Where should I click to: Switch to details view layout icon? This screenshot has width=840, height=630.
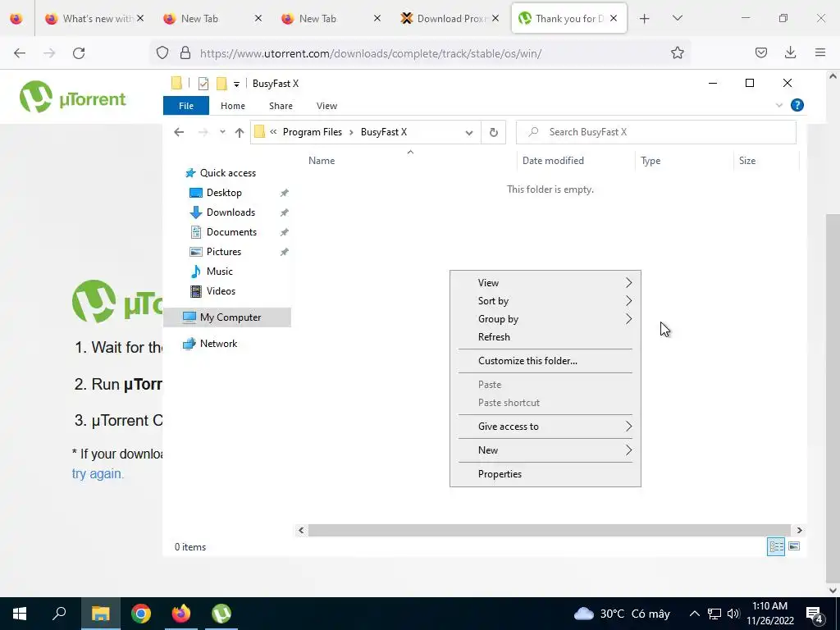coord(776,546)
